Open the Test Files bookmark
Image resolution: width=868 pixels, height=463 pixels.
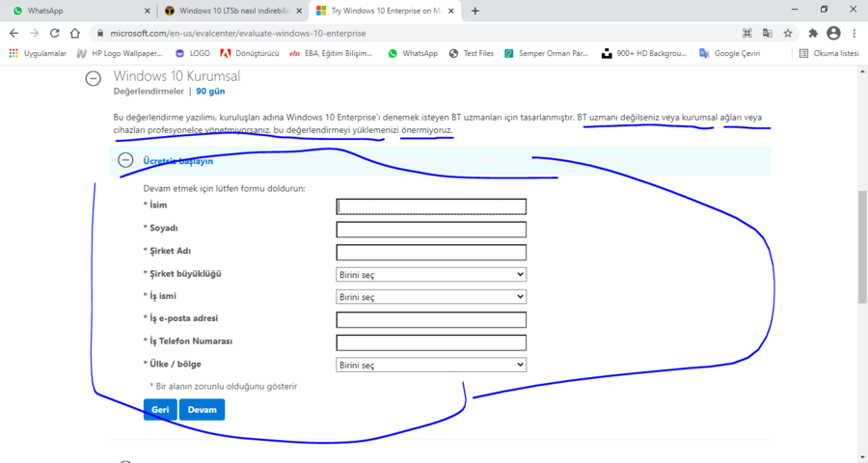tap(471, 53)
